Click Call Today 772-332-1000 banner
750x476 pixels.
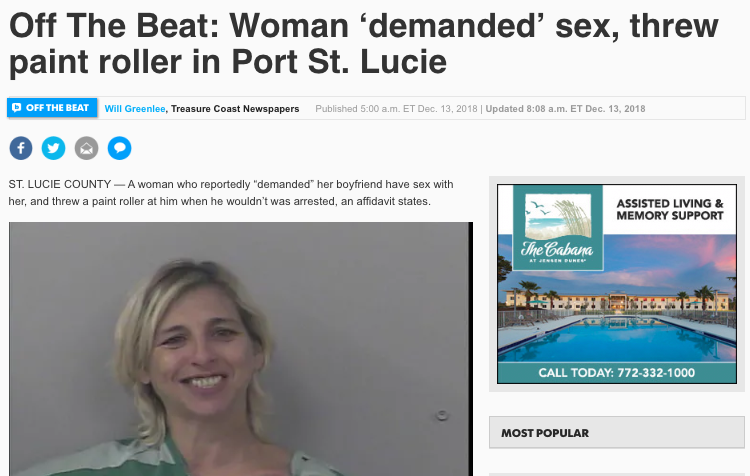[617, 373]
